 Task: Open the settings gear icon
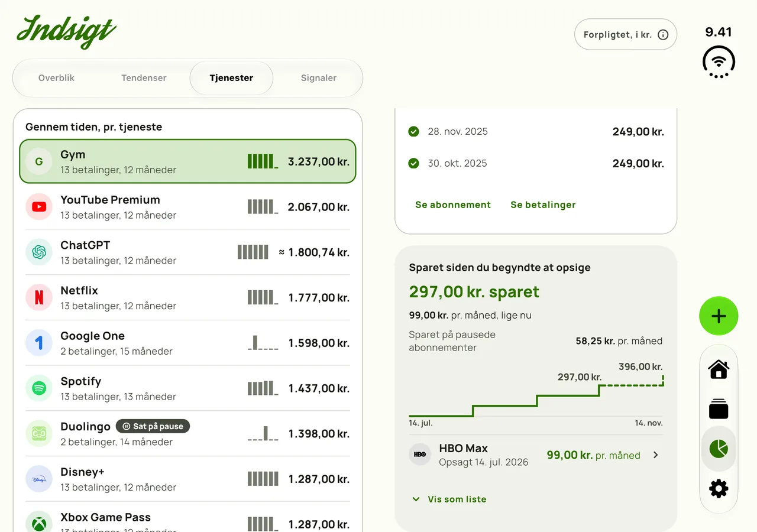pos(719,488)
